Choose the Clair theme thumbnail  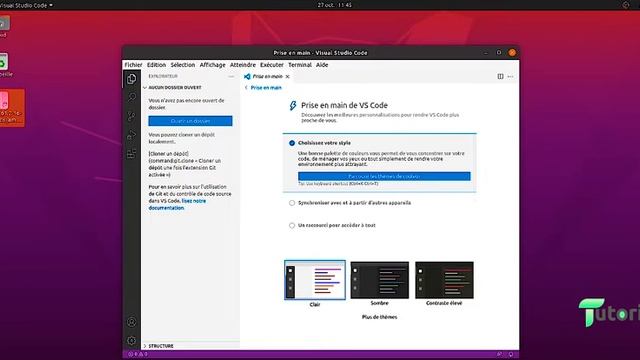[x=315, y=280]
